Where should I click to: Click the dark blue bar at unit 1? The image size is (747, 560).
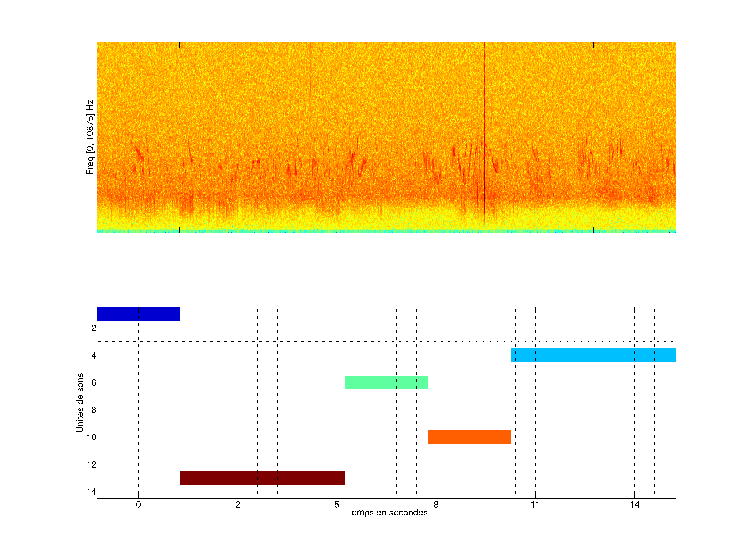click(x=138, y=314)
